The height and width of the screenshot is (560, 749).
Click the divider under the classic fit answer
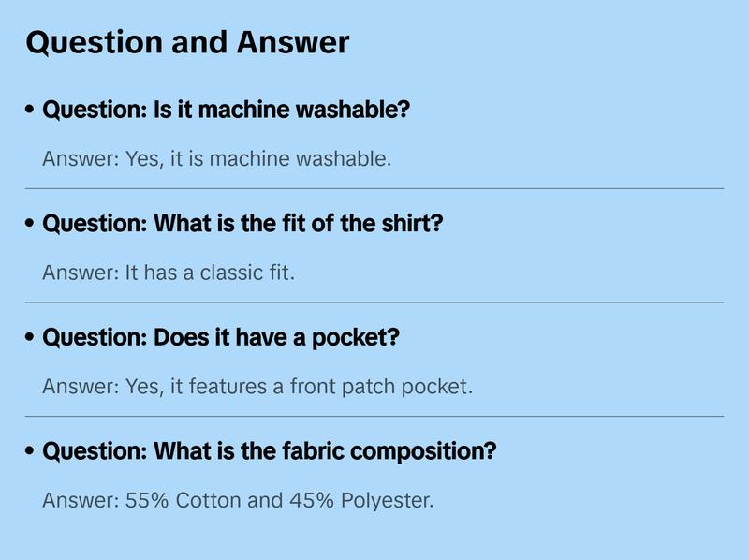point(374,302)
